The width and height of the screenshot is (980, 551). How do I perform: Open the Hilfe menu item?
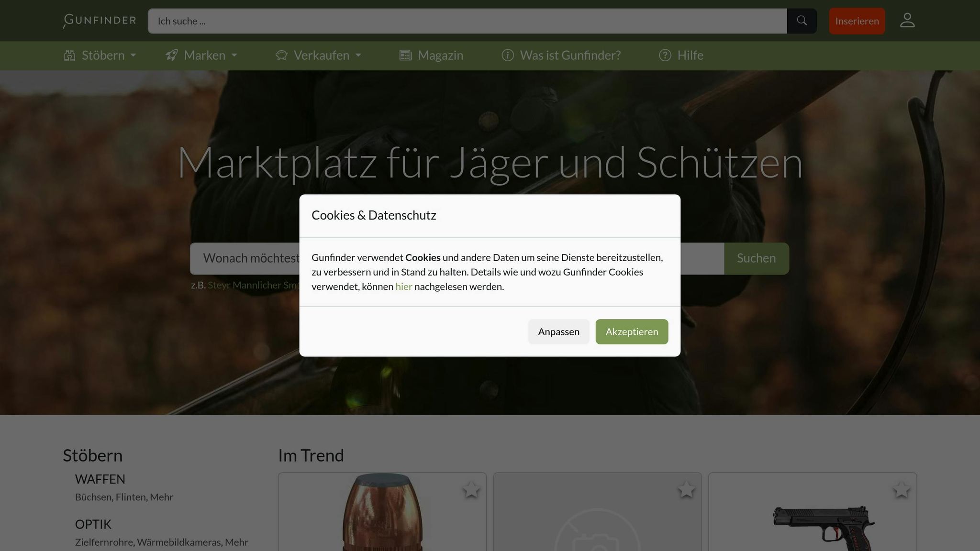(681, 55)
